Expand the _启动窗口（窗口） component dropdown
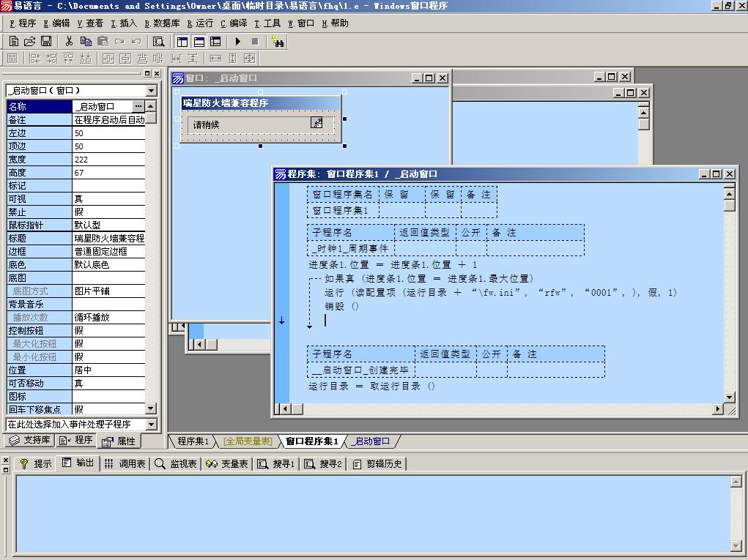 (151, 91)
